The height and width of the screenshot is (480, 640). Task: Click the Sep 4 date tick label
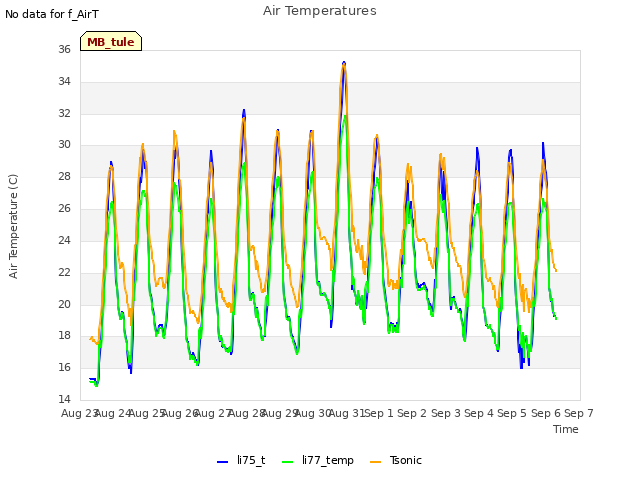pyautogui.click(x=479, y=413)
